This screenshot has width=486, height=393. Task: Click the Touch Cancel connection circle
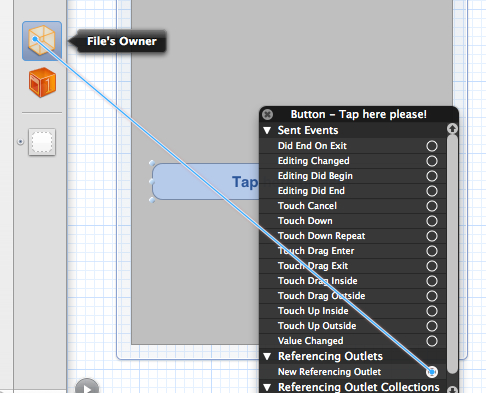coord(432,206)
